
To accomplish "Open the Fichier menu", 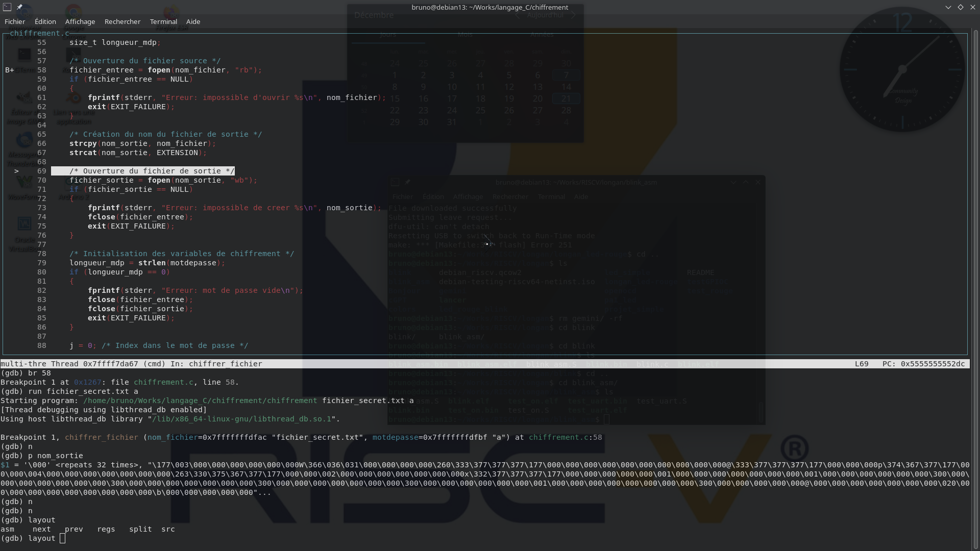I will 15,21.
